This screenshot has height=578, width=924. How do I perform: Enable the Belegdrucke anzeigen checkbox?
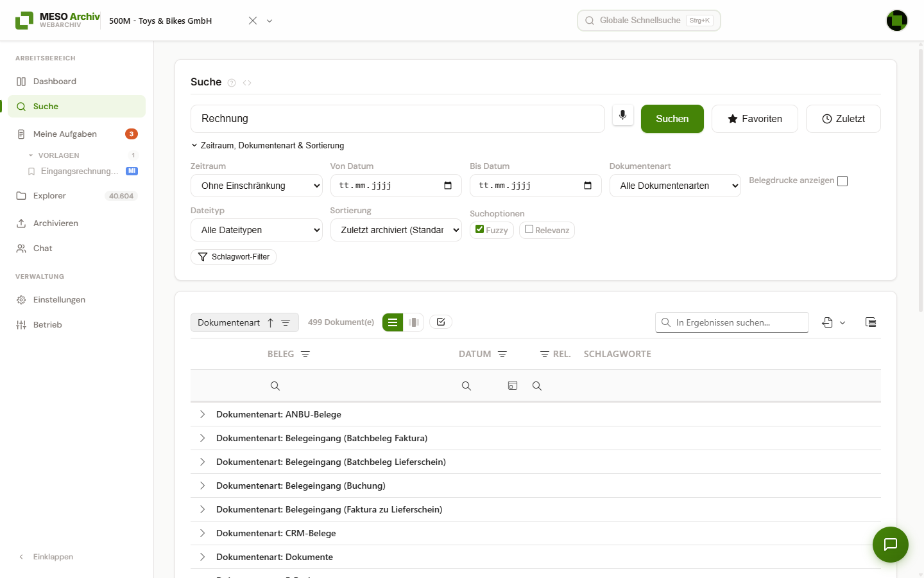[x=843, y=181]
